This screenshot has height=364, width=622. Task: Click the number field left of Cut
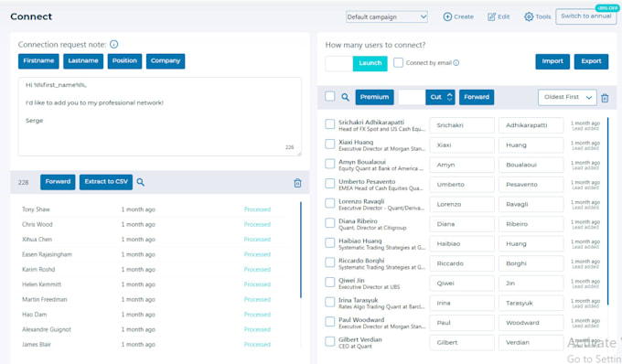pos(412,97)
